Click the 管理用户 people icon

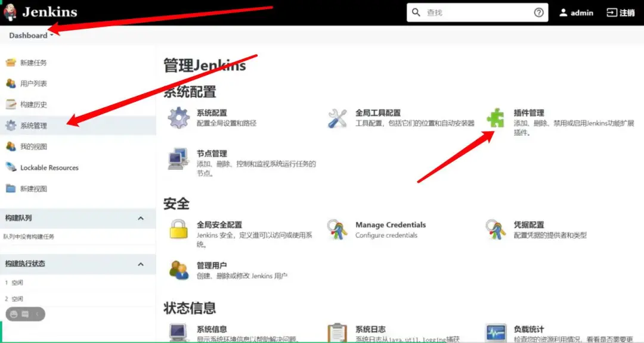pos(179,270)
